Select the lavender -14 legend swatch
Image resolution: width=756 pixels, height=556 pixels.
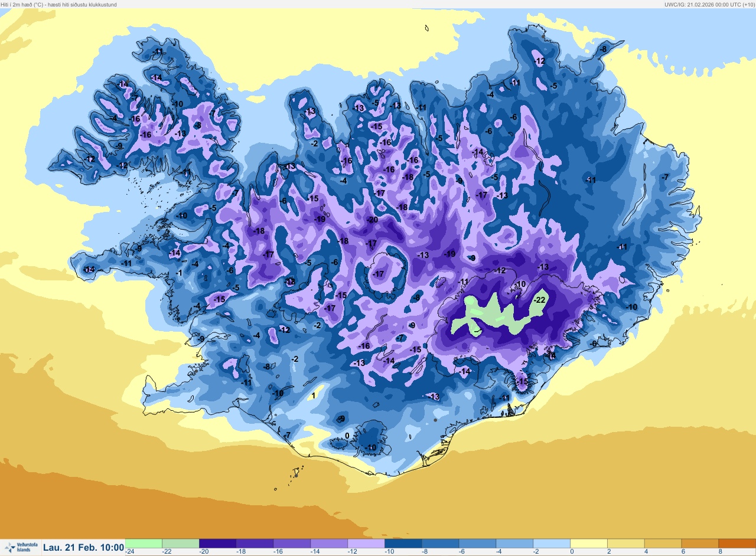[329, 543]
